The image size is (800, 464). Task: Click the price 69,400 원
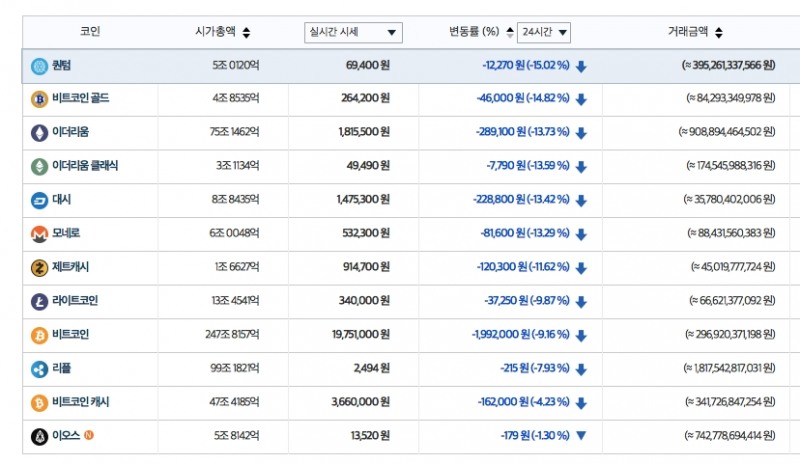click(367, 65)
